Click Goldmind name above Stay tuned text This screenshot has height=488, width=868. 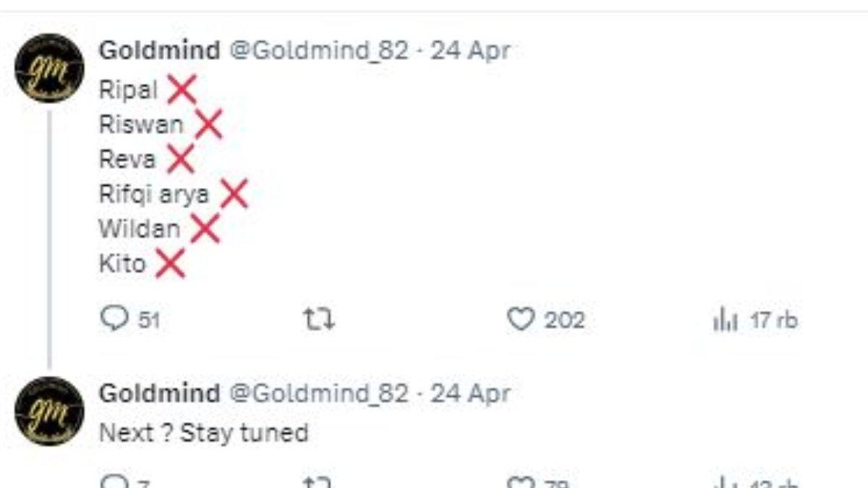(x=159, y=393)
